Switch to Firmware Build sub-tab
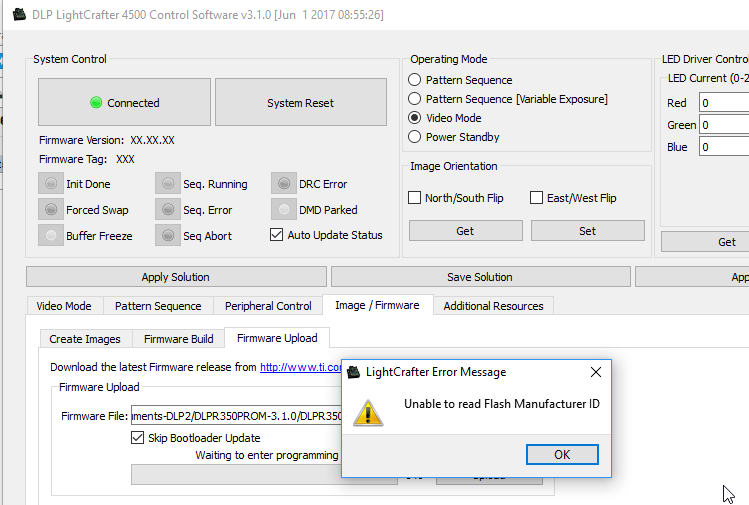 tap(179, 339)
